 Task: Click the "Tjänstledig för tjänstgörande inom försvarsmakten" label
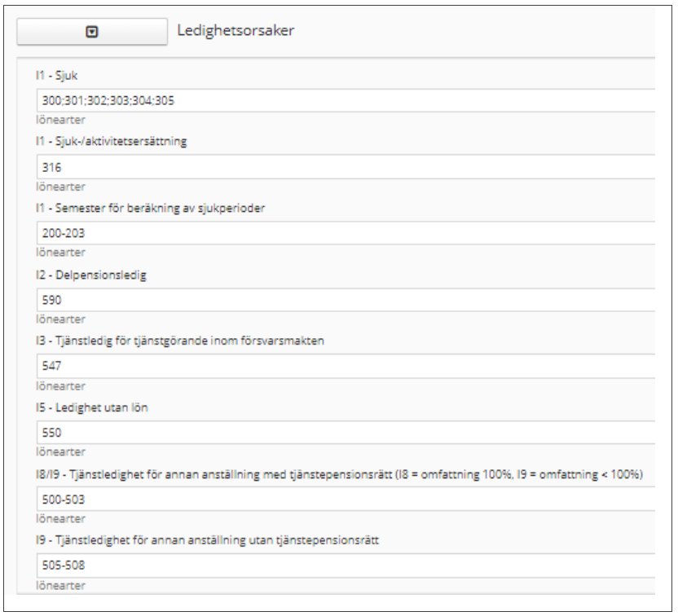tap(189, 341)
